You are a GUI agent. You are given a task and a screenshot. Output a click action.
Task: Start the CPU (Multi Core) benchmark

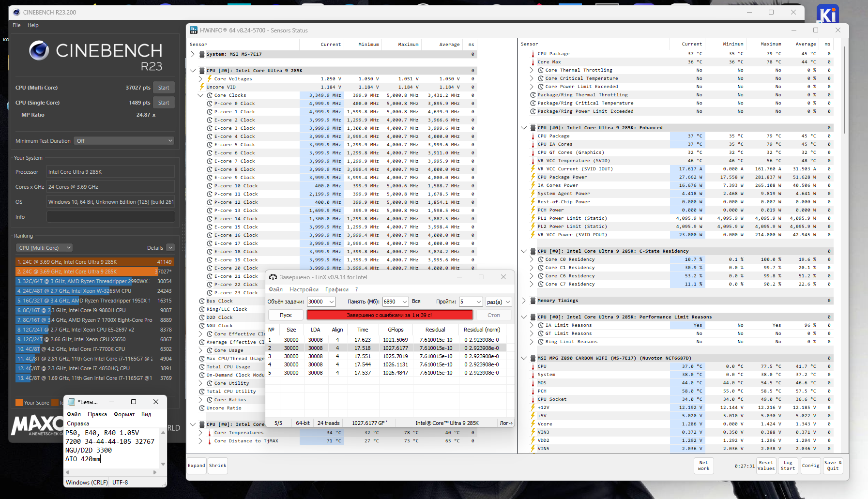pyautogui.click(x=164, y=88)
